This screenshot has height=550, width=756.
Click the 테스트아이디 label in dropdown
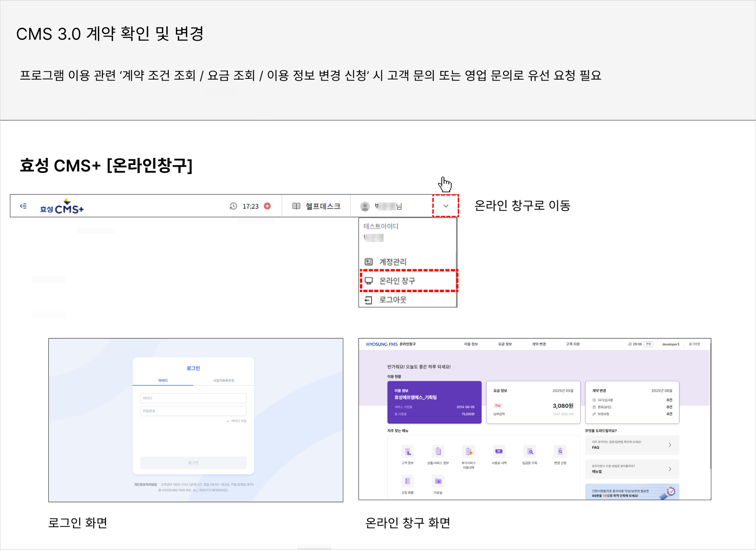pyautogui.click(x=381, y=226)
